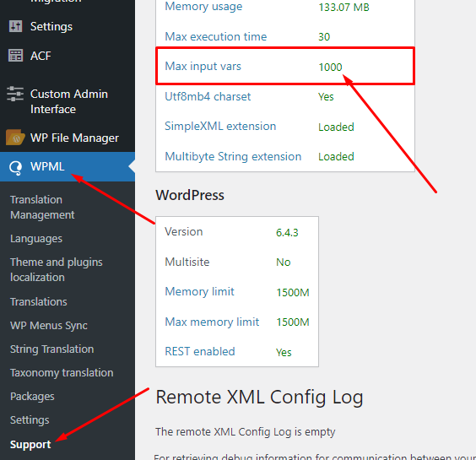Open Taxonomy translation page
Screen dimensions: 476x460
click(62, 373)
